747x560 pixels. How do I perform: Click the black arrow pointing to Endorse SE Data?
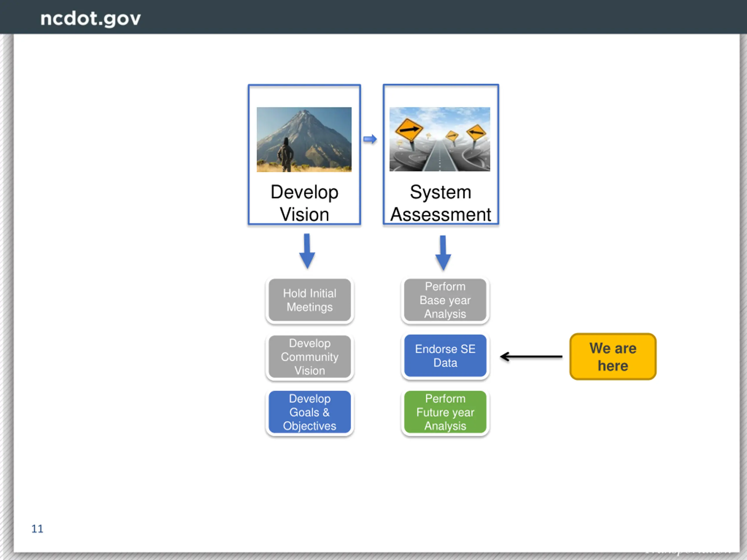[531, 356]
